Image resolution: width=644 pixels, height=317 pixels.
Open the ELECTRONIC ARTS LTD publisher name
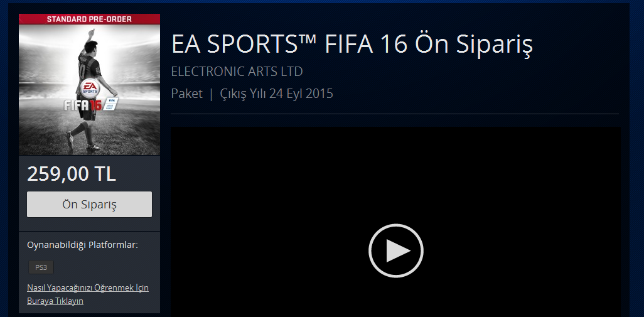pos(237,72)
